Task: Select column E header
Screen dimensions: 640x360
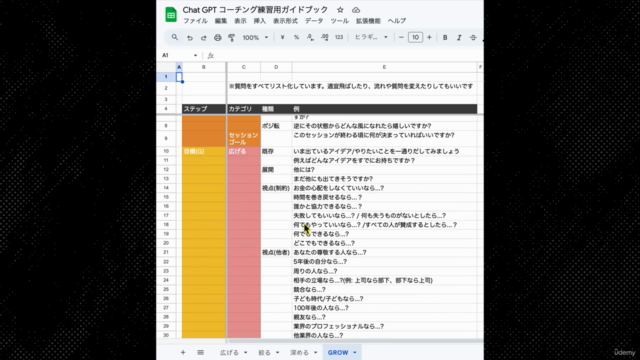Action: (x=384, y=67)
